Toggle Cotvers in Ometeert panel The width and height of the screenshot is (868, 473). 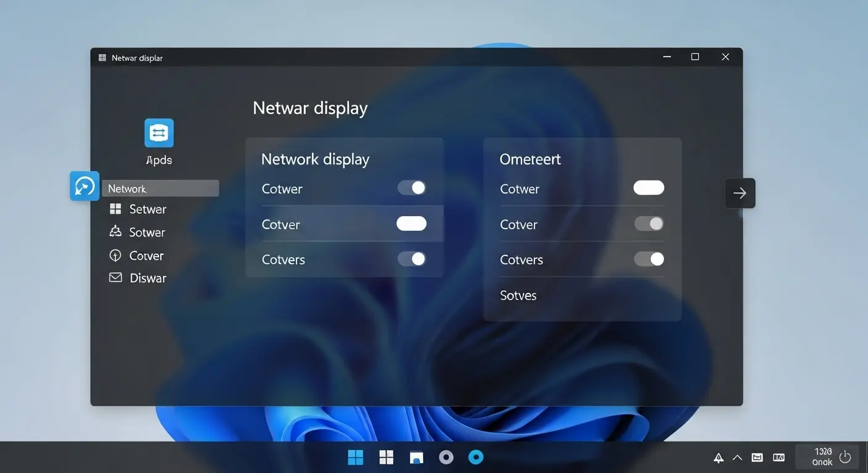[x=649, y=259]
